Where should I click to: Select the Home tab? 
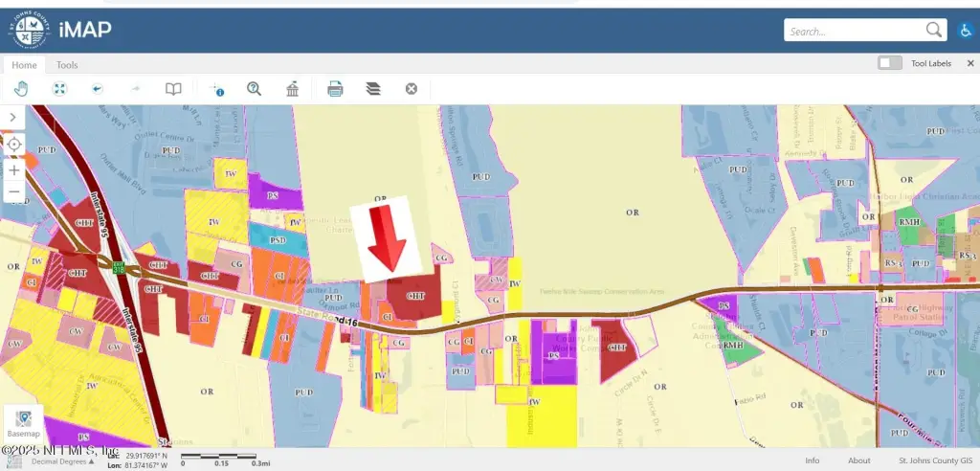click(25, 65)
